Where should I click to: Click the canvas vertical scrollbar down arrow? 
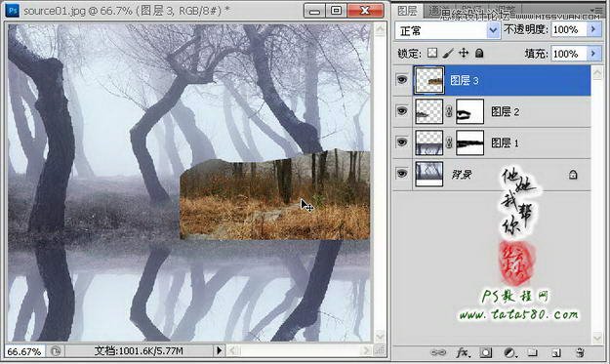pyautogui.click(x=380, y=336)
